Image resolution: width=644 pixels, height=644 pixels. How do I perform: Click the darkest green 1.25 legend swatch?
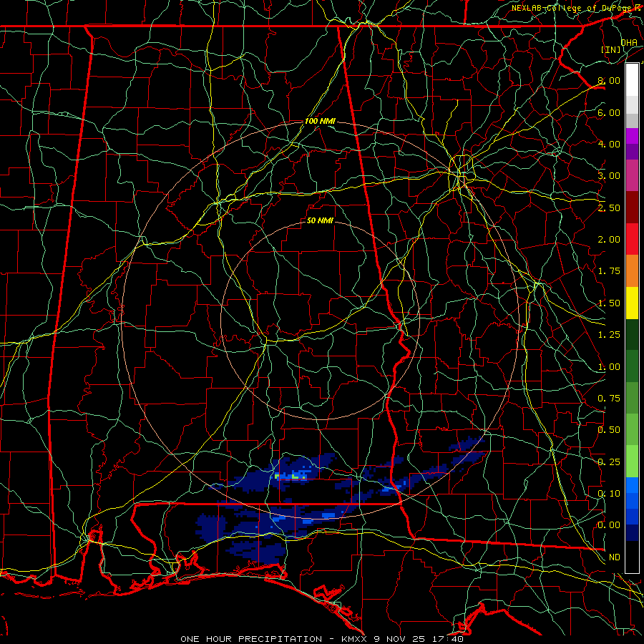(x=632, y=334)
